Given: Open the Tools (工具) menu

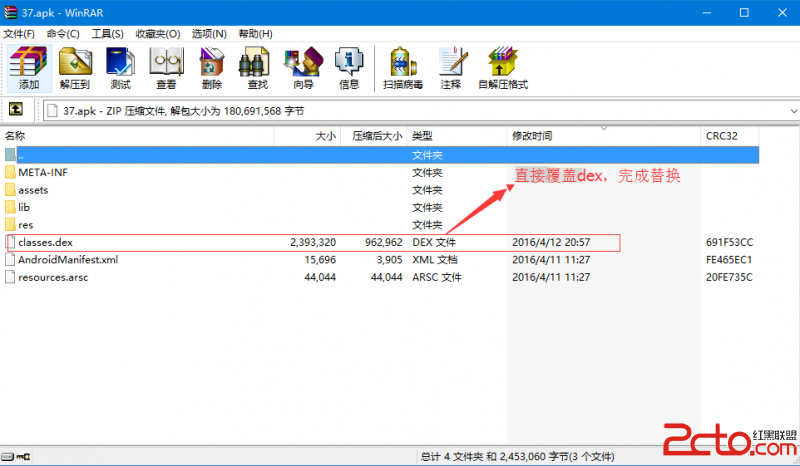Looking at the screenshot, I should (107, 34).
